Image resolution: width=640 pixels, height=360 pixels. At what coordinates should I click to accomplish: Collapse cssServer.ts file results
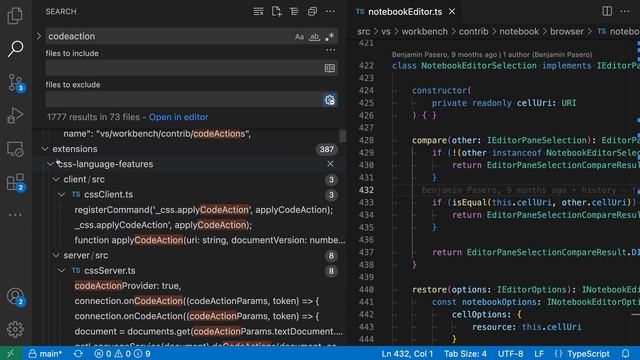tap(61, 271)
